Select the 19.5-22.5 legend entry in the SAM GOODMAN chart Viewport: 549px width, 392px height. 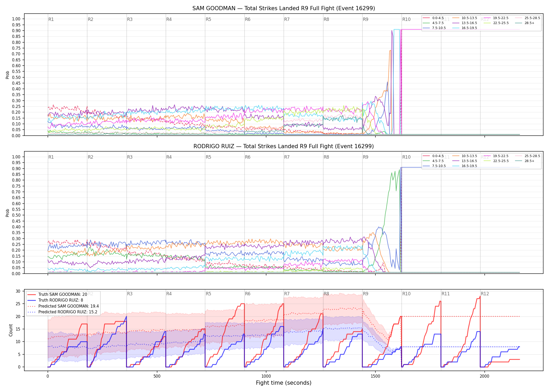[x=496, y=18]
